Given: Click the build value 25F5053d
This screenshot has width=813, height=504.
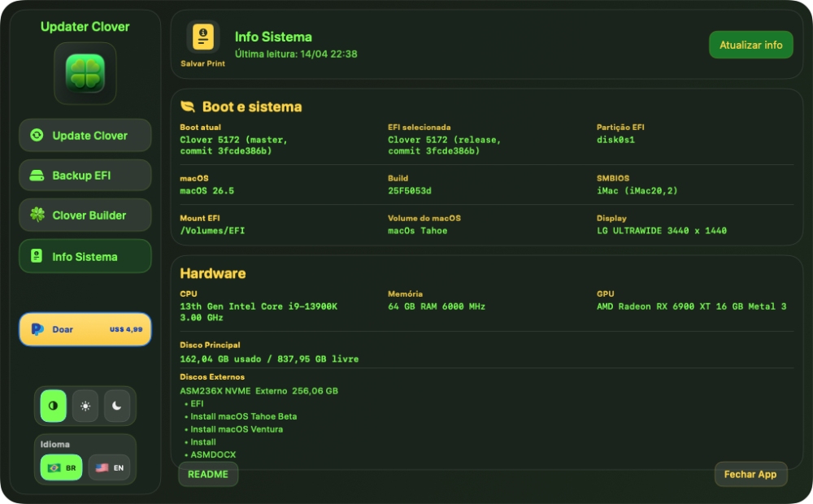Looking at the screenshot, I should (410, 191).
